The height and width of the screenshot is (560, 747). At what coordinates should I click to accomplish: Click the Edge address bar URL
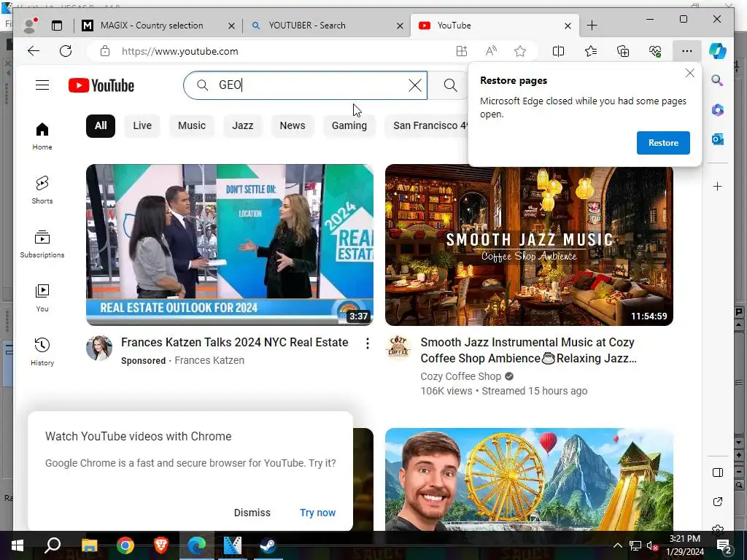(x=179, y=52)
